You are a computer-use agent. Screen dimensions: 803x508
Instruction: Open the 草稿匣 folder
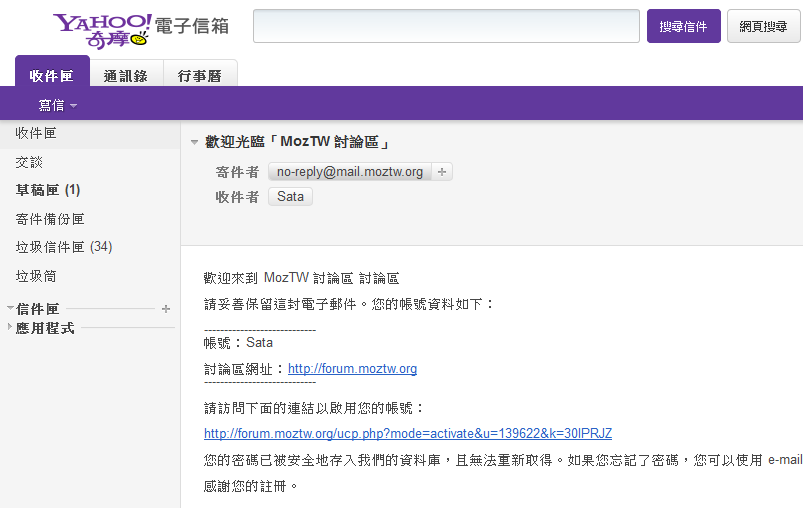(47, 190)
